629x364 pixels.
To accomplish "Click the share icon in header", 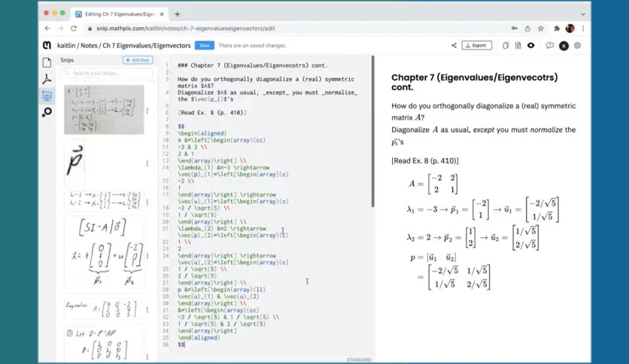I will point(454,45).
